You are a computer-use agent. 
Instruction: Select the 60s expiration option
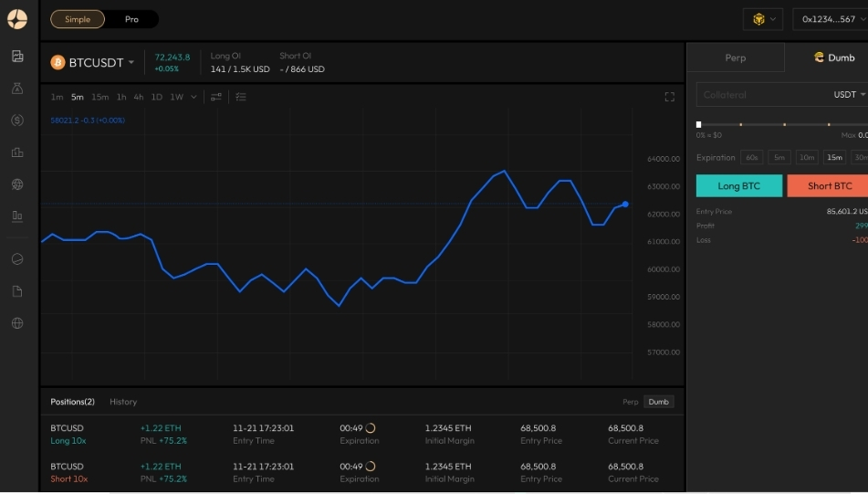[x=752, y=157]
